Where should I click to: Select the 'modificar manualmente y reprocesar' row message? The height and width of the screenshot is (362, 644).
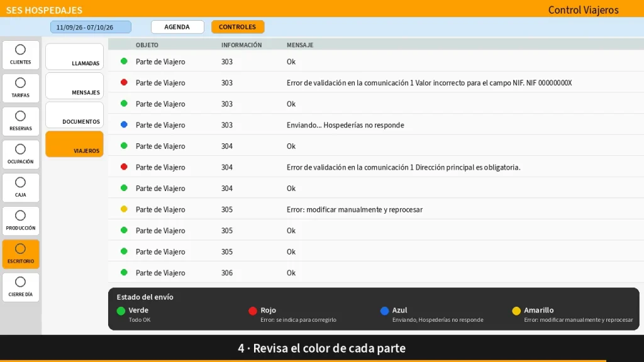(355, 210)
